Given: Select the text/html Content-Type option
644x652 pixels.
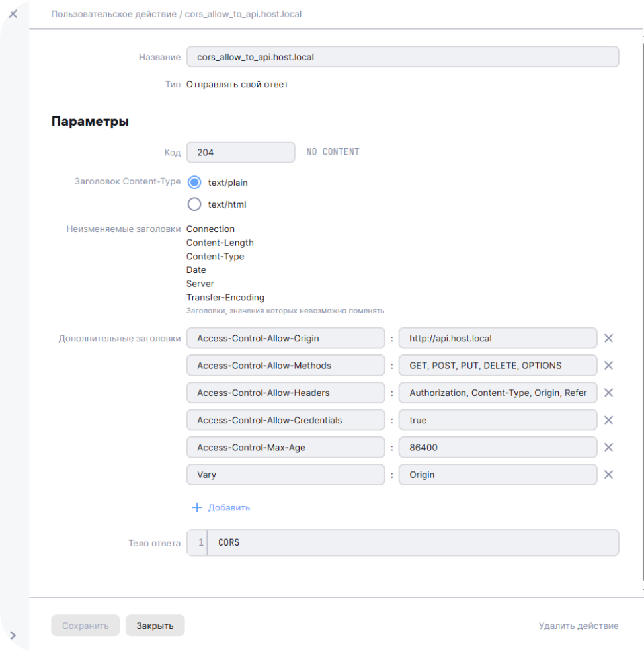Looking at the screenshot, I should (x=194, y=204).
